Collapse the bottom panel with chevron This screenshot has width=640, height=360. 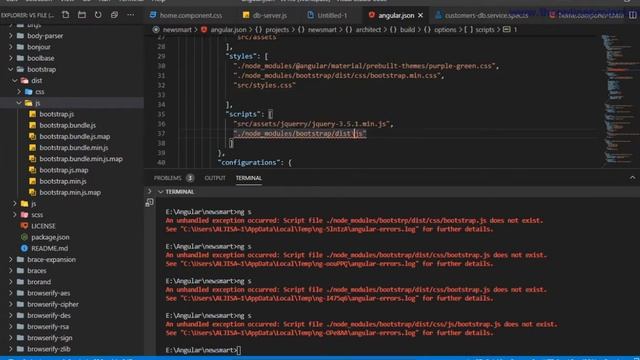click(632, 178)
